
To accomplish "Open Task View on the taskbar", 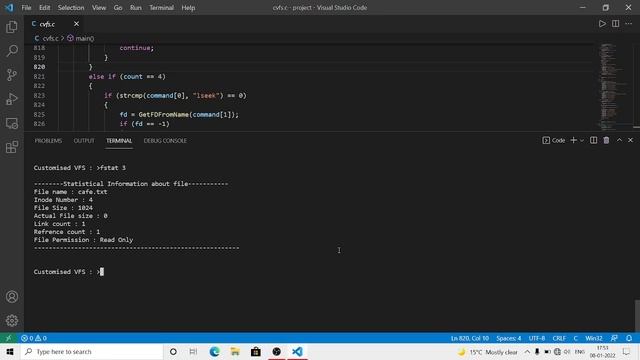I will (193, 351).
